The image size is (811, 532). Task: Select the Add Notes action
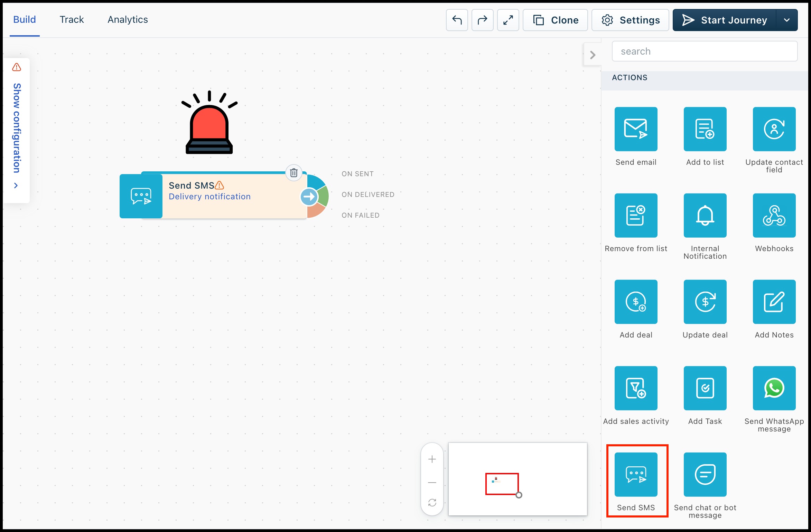coord(774,302)
